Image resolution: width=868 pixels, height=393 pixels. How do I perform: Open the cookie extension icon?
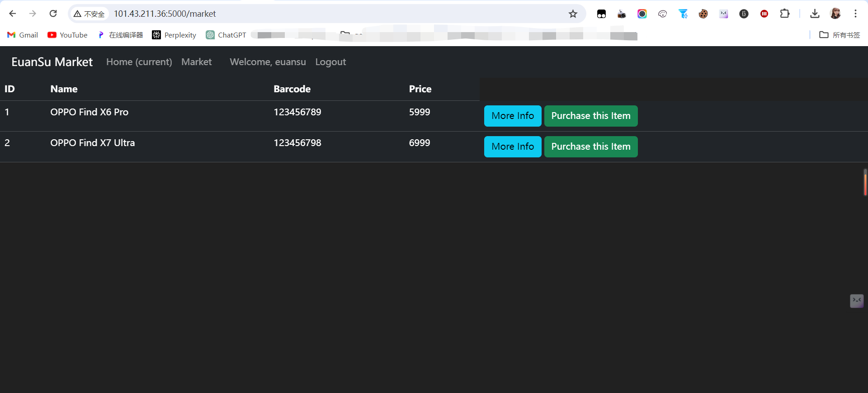(703, 14)
